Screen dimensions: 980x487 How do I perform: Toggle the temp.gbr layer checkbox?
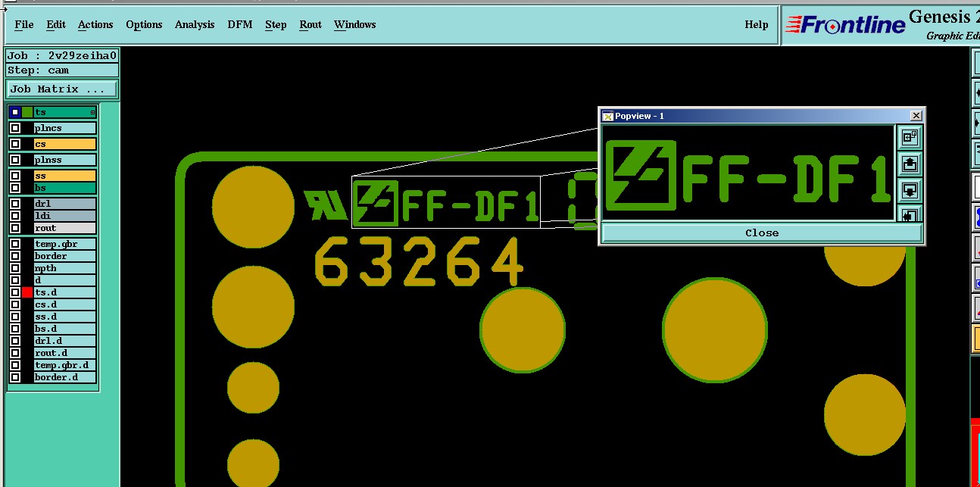15,244
